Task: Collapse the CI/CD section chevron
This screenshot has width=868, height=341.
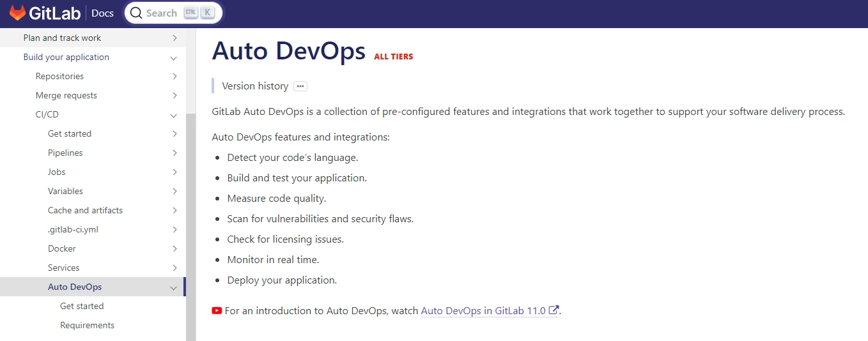Action: tap(173, 115)
